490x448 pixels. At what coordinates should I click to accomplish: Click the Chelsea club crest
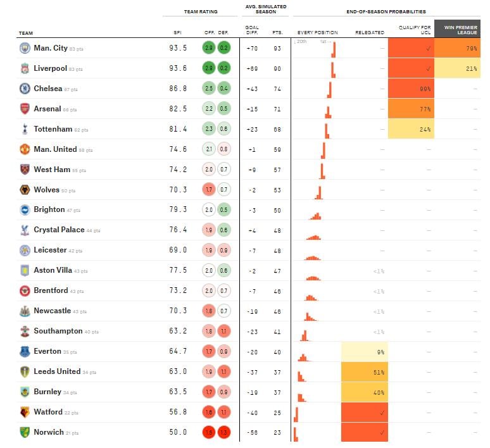[x=25, y=89]
